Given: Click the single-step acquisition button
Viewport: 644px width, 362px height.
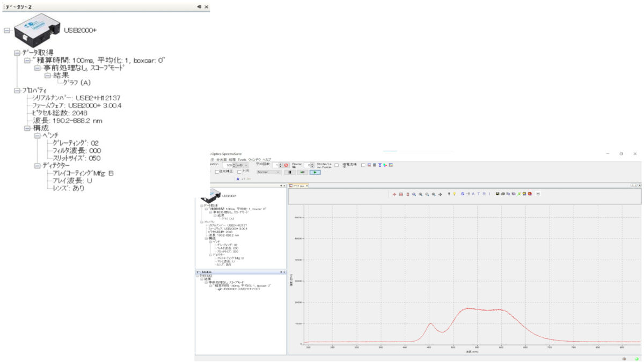Looking at the screenshot, I should click(303, 172).
